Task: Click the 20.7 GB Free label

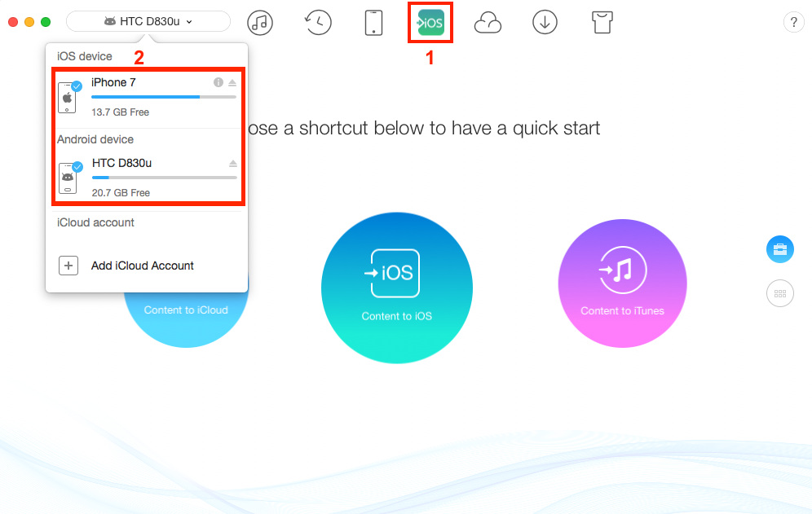Action: point(121,193)
